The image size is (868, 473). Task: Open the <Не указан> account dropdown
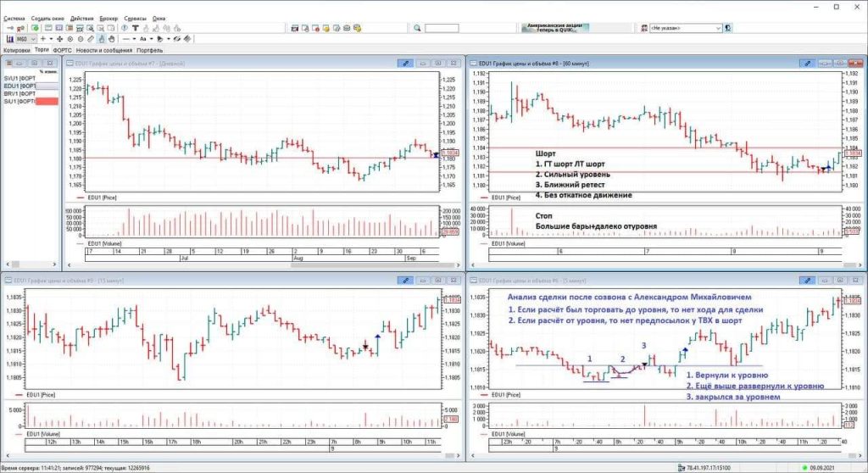[x=686, y=28]
